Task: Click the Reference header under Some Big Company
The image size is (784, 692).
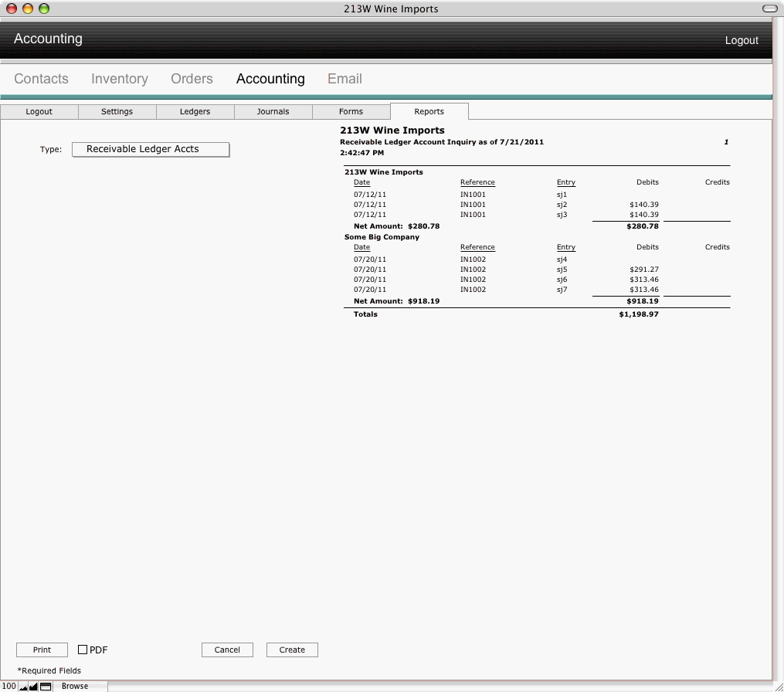Action: point(477,247)
